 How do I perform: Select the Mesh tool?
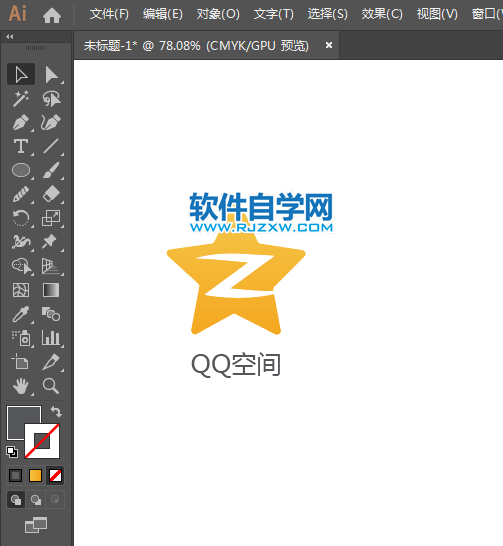point(21,290)
